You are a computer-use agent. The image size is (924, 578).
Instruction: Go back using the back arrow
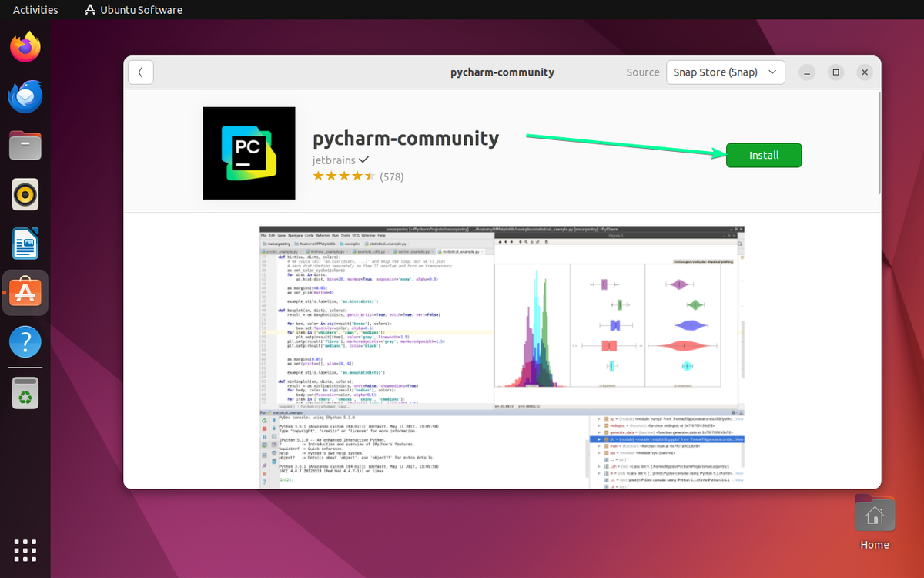140,72
